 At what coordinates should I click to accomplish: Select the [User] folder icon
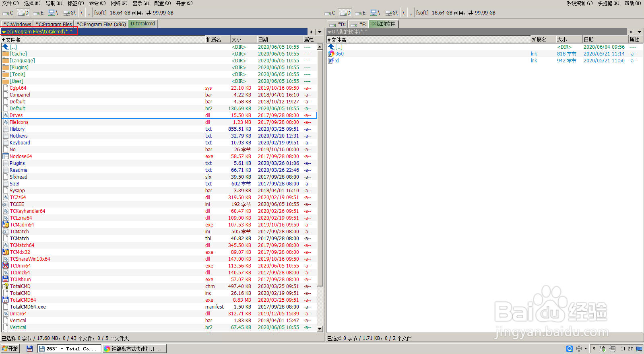6,81
